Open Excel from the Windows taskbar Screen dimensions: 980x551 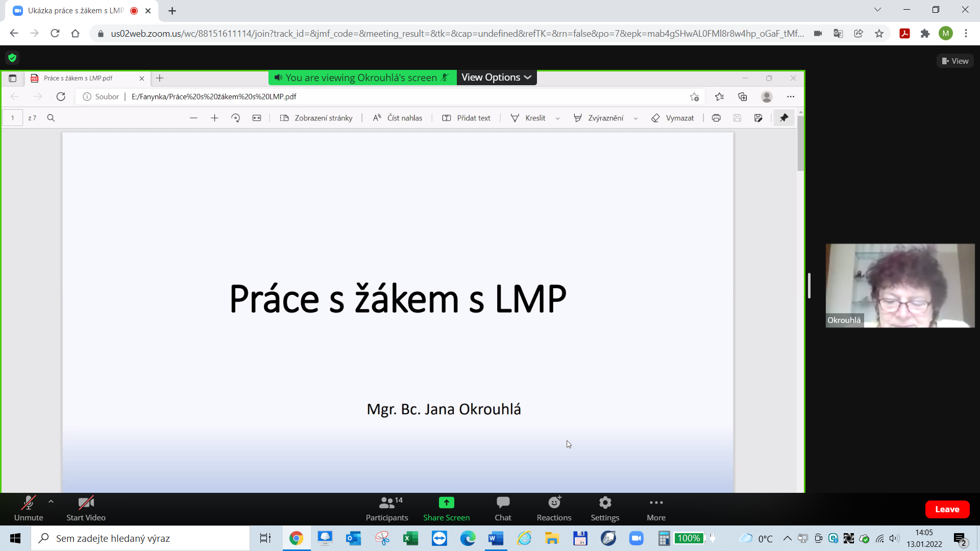click(x=410, y=538)
